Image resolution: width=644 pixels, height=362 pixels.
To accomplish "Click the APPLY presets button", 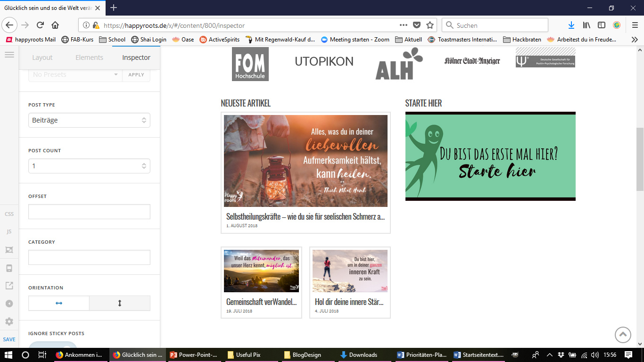I will [x=136, y=74].
